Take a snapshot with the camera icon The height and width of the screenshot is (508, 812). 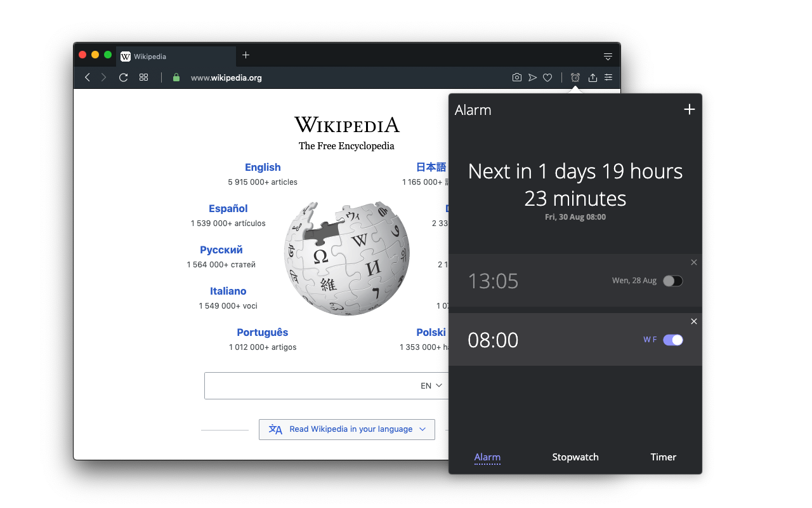point(517,77)
